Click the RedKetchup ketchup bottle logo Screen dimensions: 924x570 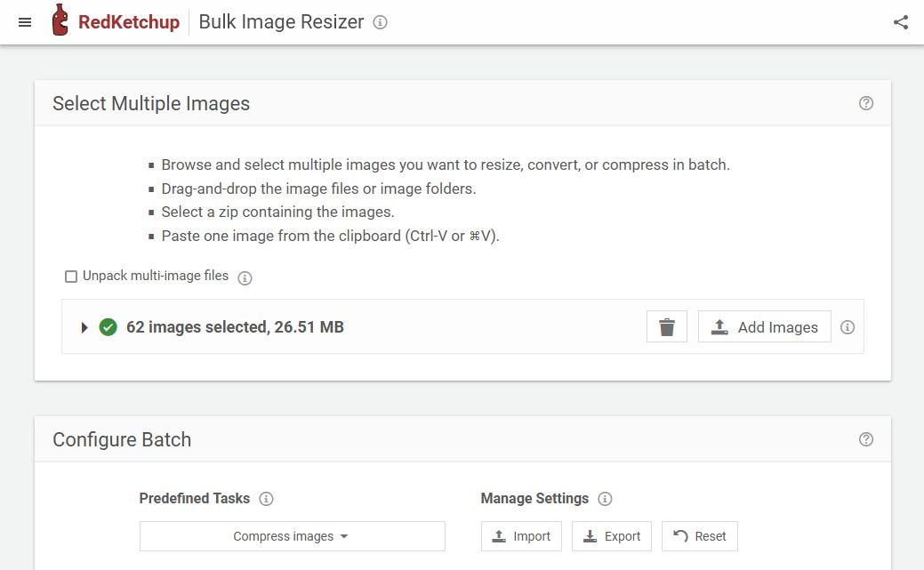pyautogui.click(x=61, y=21)
